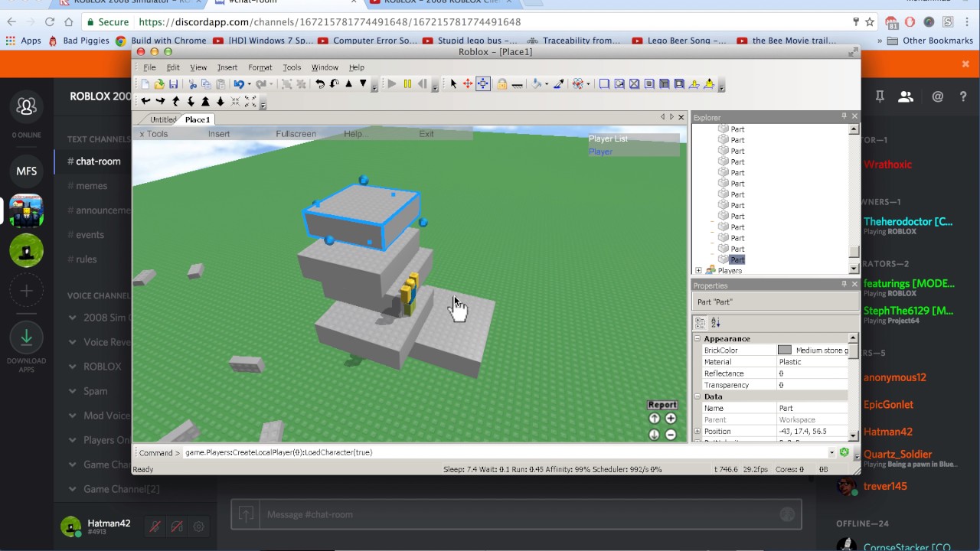This screenshot has width=980, height=551.
Task: Expand the Players node in Explorer
Action: [x=698, y=270]
